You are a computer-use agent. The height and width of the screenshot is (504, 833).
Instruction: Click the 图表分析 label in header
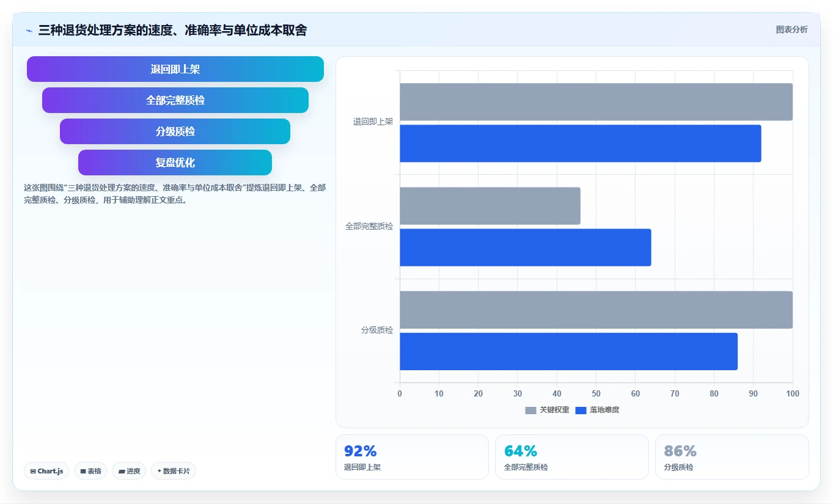point(791,29)
